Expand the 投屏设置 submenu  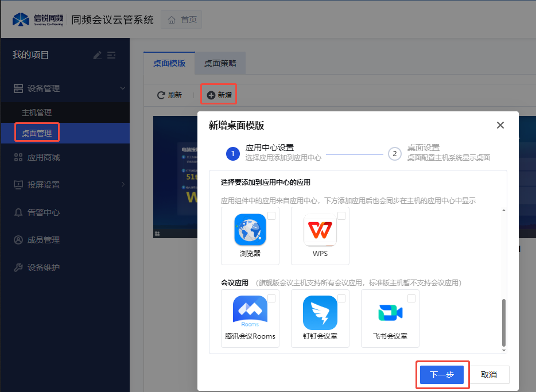pyautogui.click(x=122, y=185)
